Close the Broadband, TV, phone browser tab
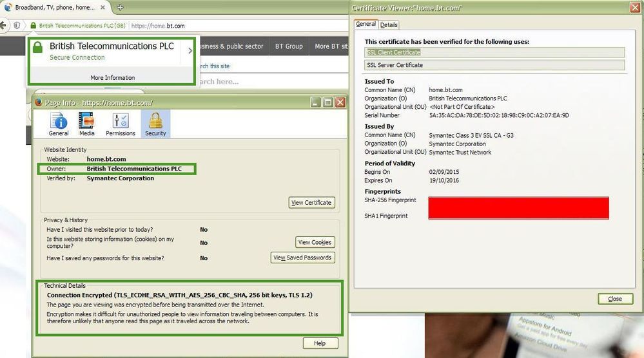 [x=102, y=7]
